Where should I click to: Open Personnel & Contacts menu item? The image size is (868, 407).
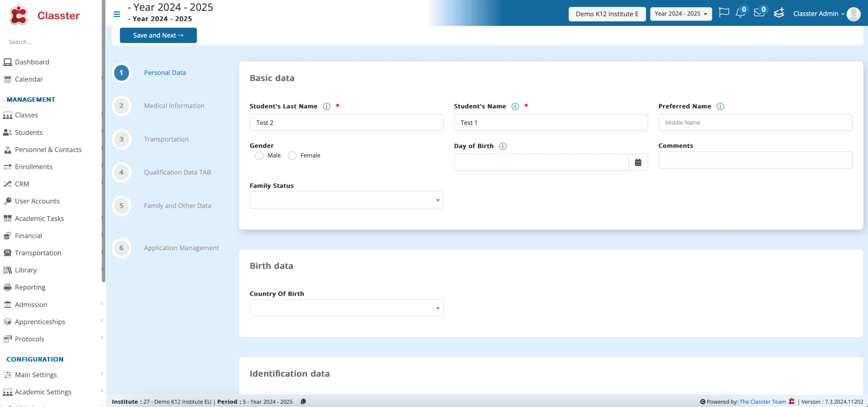coord(48,150)
